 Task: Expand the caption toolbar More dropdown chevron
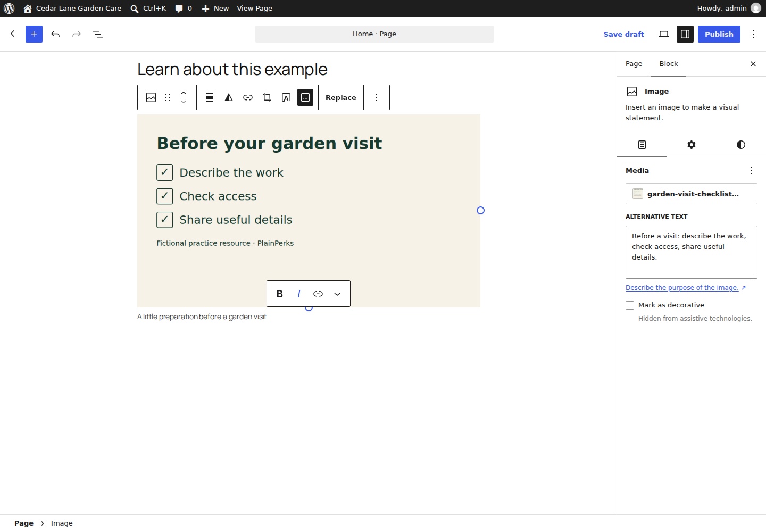[x=337, y=294]
